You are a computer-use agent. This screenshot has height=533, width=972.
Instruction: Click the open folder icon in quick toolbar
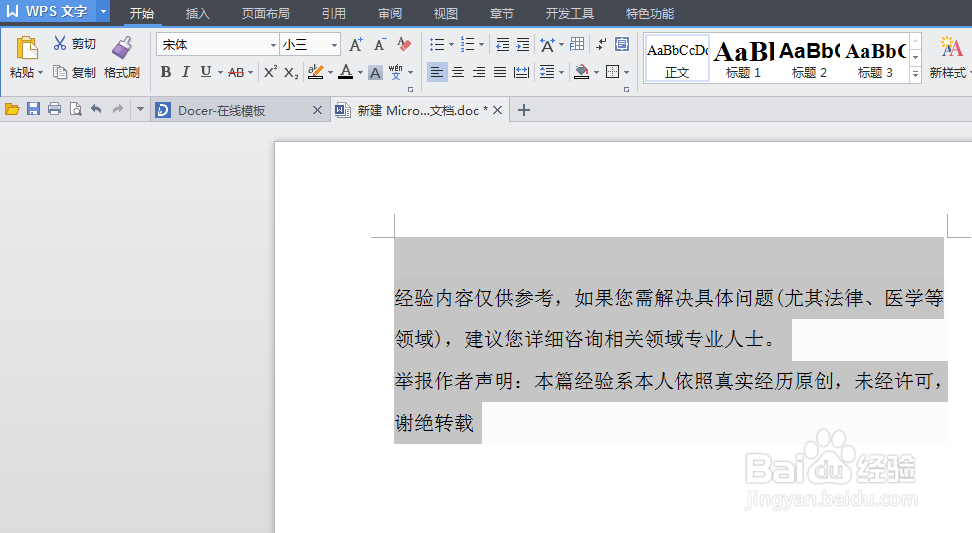click(12, 110)
